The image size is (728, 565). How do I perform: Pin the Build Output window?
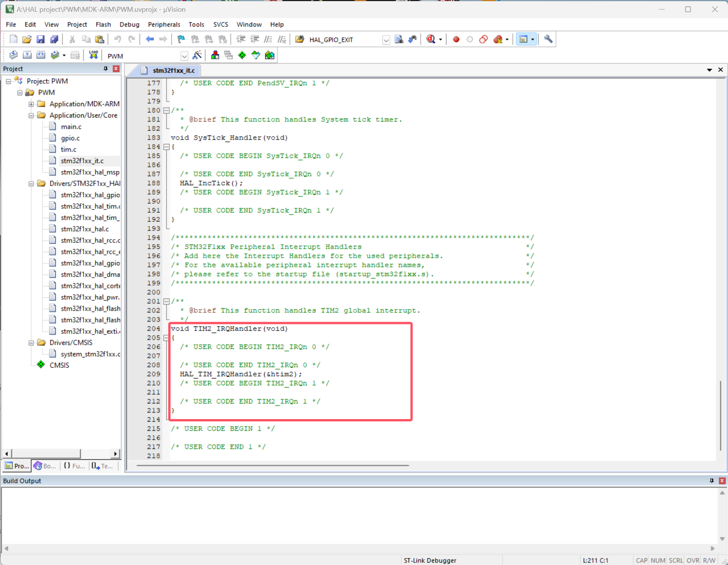point(712,480)
